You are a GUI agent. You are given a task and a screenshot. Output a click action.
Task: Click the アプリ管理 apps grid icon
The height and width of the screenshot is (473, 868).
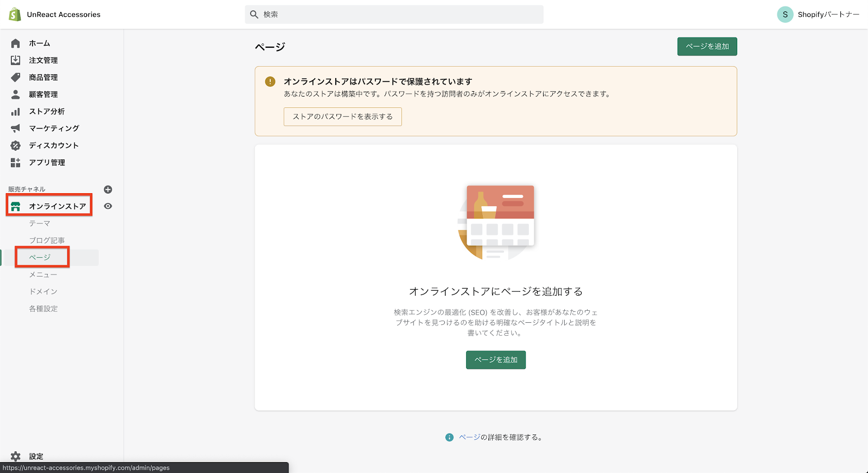(16, 163)
